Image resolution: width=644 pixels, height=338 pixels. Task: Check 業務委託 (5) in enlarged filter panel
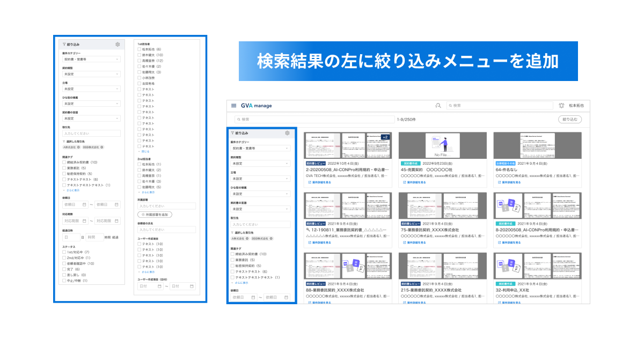[64, 168]
